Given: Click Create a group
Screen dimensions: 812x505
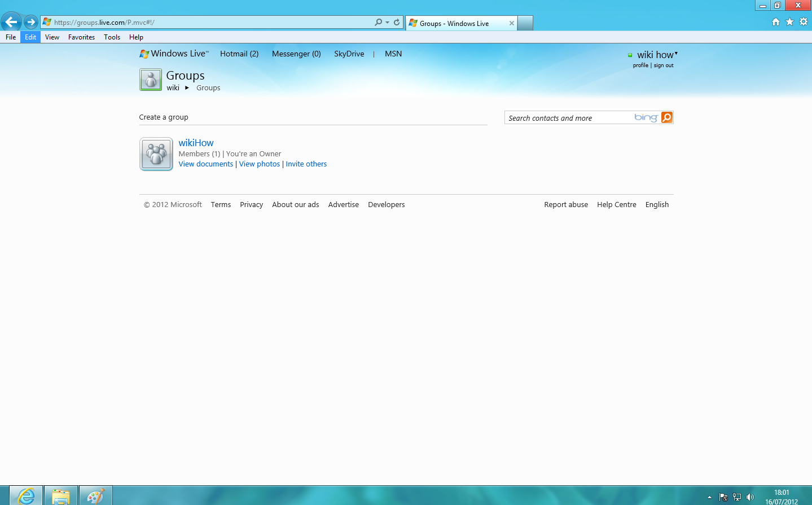Looking at the screenshot, I should [164, 117].
